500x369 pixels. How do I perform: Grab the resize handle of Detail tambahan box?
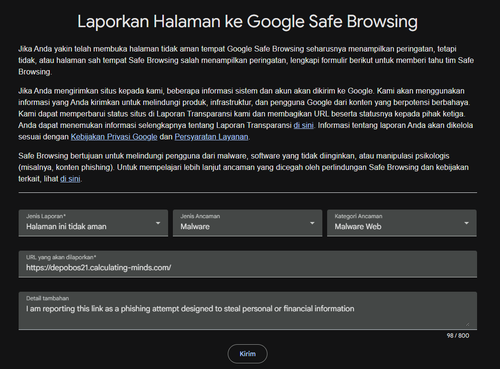[x=467, y=324]
